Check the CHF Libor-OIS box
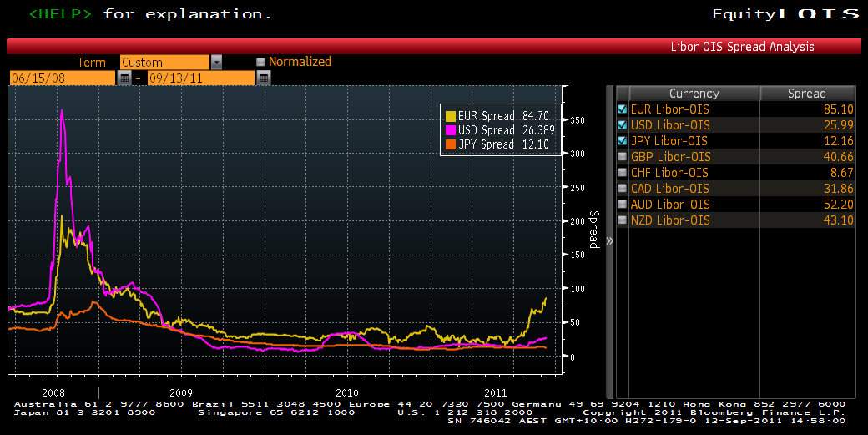This screenshot has height=435, width=868. pyautogui.click(x=622, y=173)
